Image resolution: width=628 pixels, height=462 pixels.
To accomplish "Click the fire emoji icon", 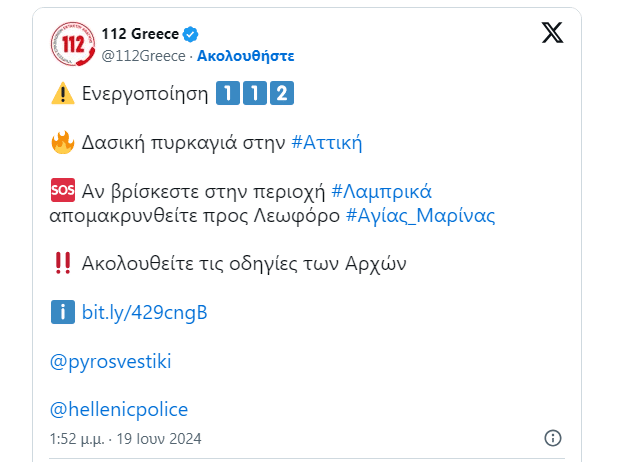I will click(62, 143).
